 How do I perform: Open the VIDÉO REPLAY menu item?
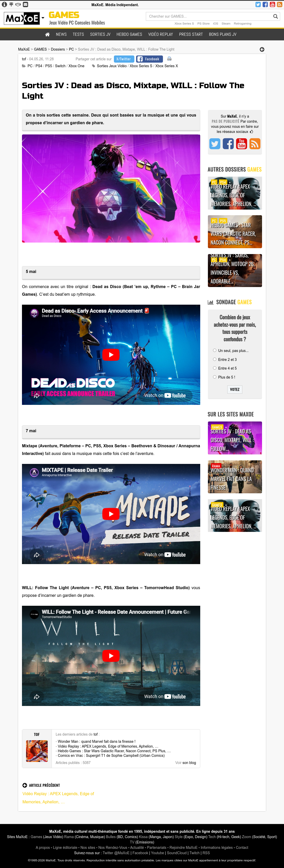point(160,34)
